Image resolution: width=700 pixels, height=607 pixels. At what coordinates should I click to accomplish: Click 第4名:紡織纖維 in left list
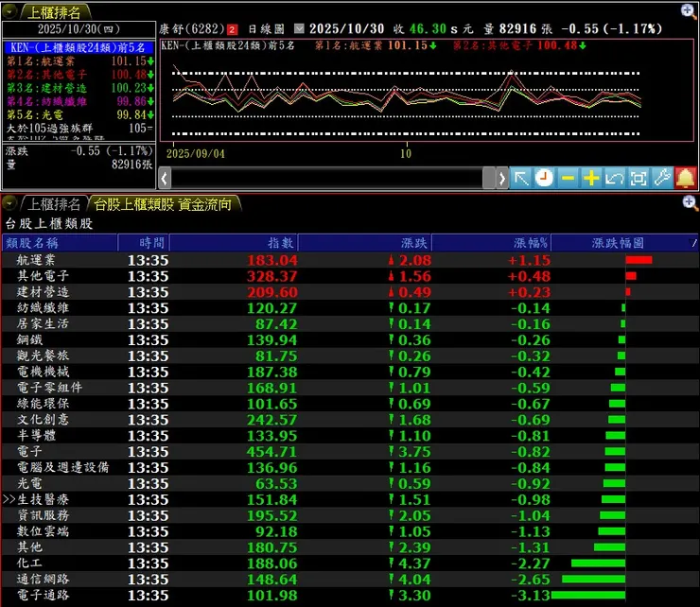click(79, 101)
